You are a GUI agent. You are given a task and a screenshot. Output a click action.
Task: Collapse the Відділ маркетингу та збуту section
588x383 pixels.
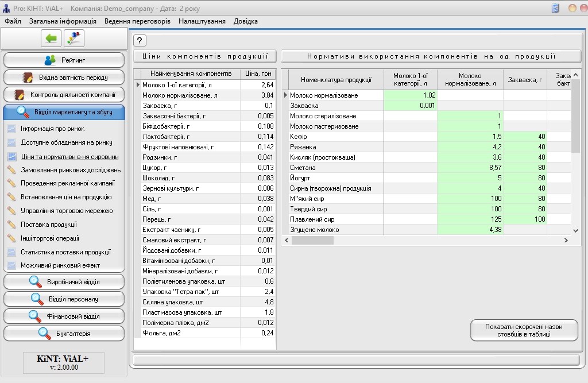64,112
